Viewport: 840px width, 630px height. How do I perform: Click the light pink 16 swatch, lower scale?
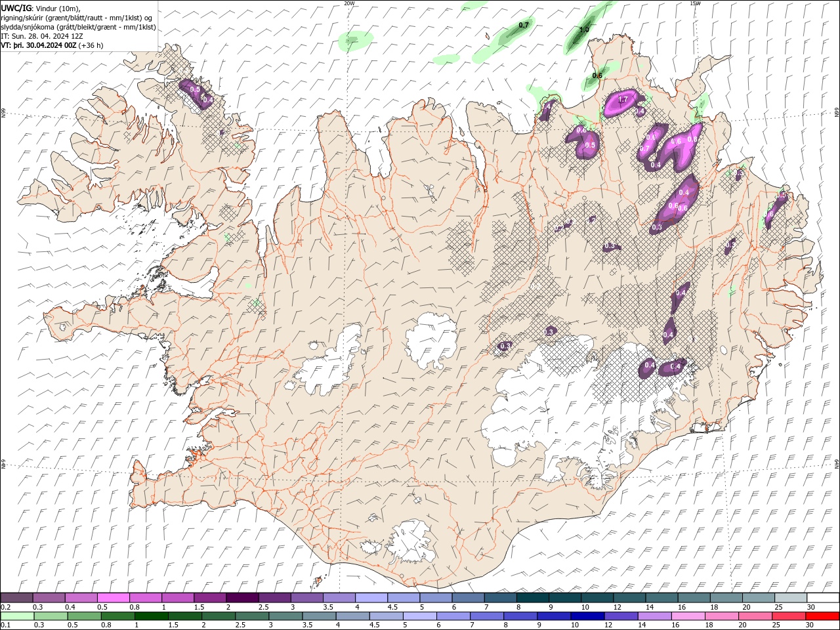[x=687, y=616]
